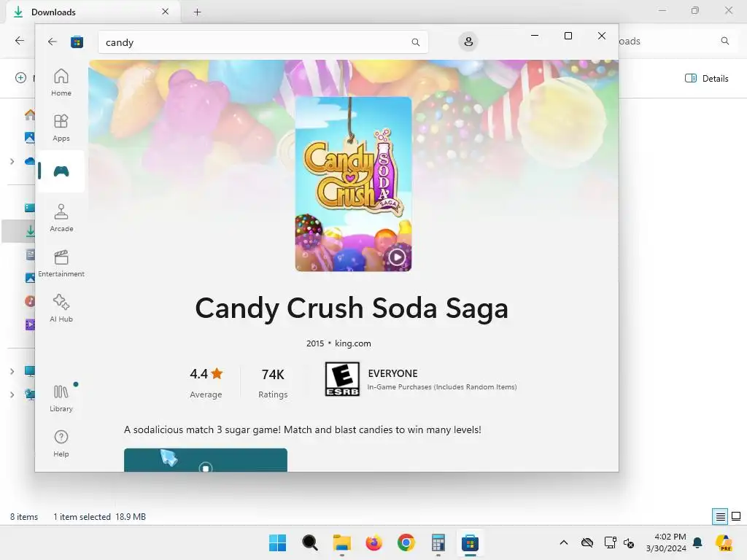Click the ESRB Everyone rating badge
This screenshot has height=560, width=747.
342,379
